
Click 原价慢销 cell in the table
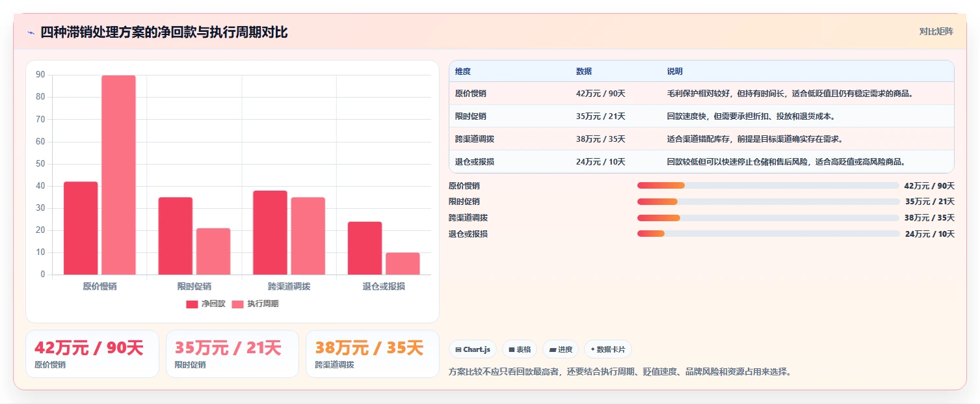[x=471, y=94]
